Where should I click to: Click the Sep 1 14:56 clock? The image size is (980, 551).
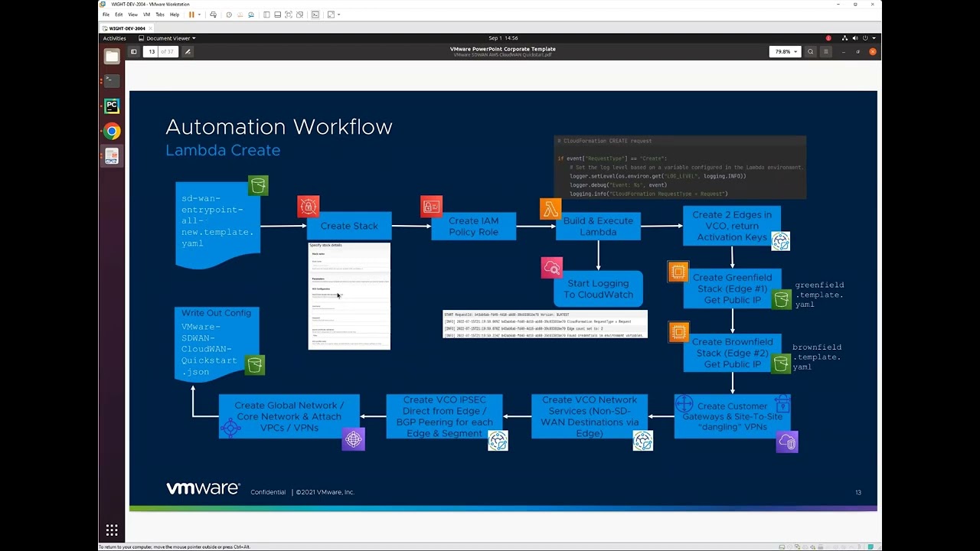(503, 38)
